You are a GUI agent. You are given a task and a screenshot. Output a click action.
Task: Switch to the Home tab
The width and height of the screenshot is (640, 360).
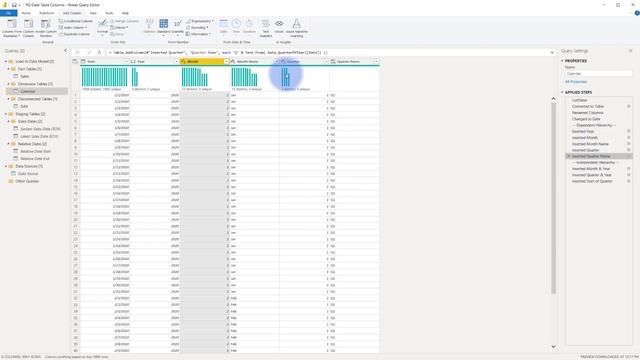26,13
